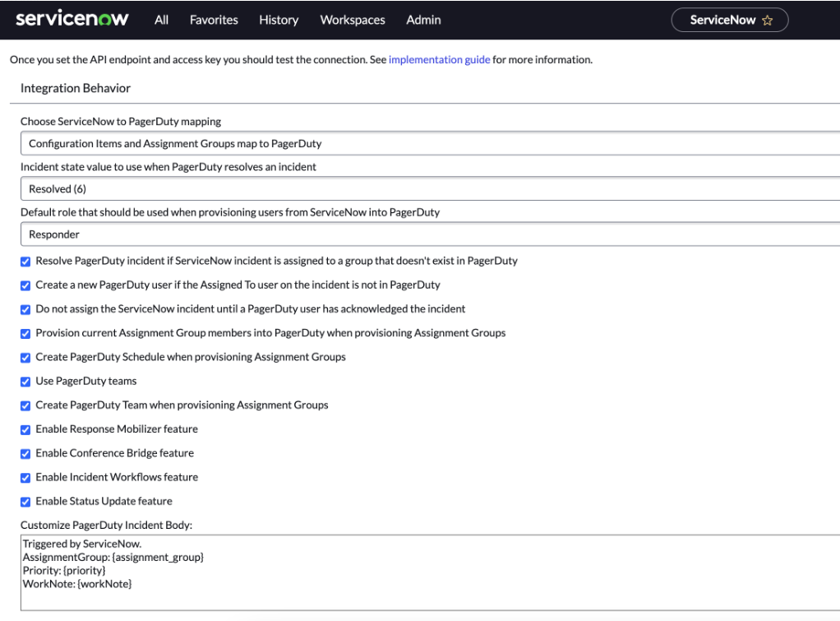Disable Enable Response Mobilizer feature
Screen dimensions: 840x621
click(x=25, y=429)
